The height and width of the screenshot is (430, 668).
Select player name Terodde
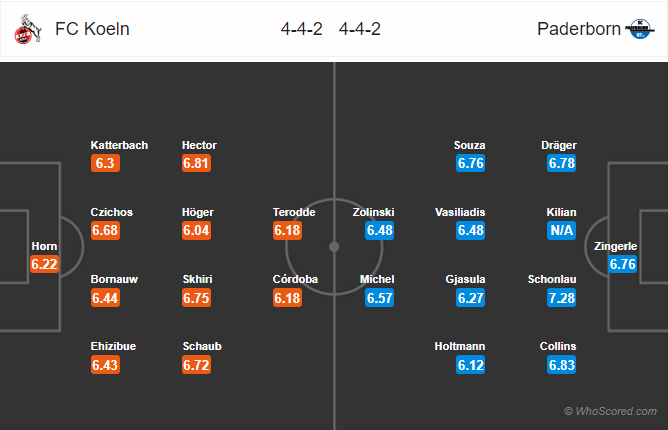click(294, 212)
